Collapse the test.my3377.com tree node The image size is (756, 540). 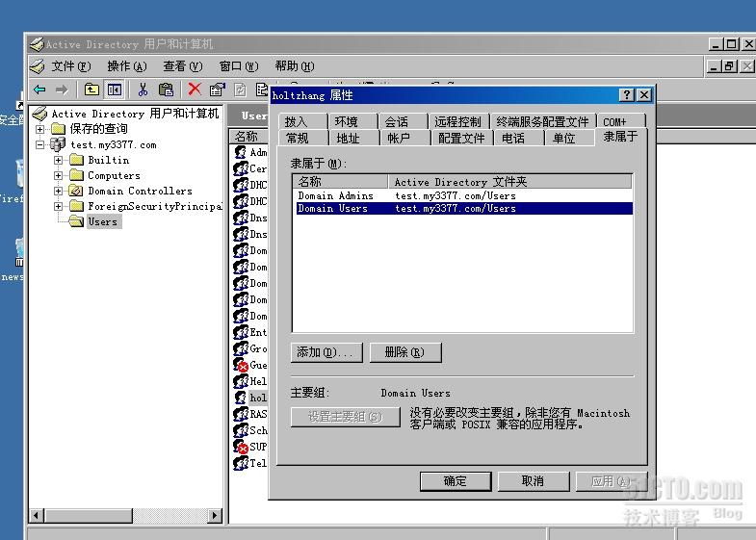pyautogui.click(x=40, y=144)
